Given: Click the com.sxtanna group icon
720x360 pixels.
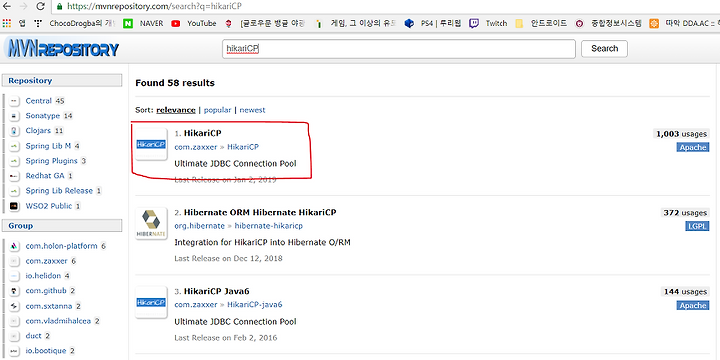Looking at the screenshot, I should click(x=14, y=306).
